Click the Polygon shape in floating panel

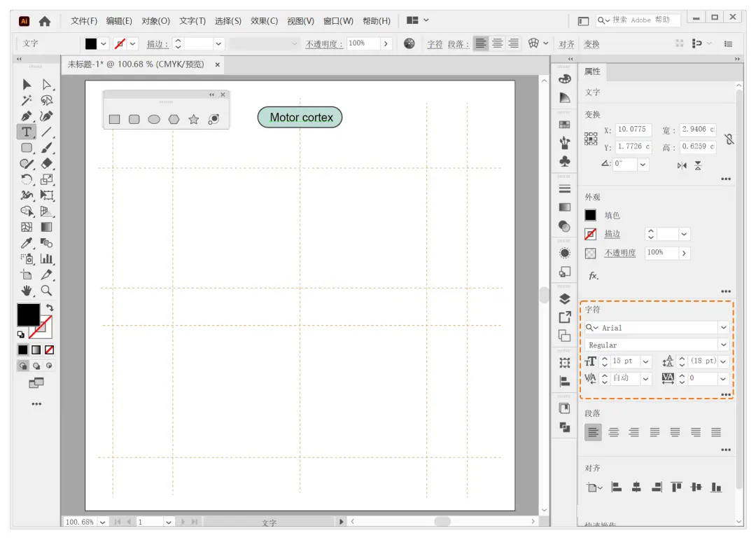click(x=174, y=119)
